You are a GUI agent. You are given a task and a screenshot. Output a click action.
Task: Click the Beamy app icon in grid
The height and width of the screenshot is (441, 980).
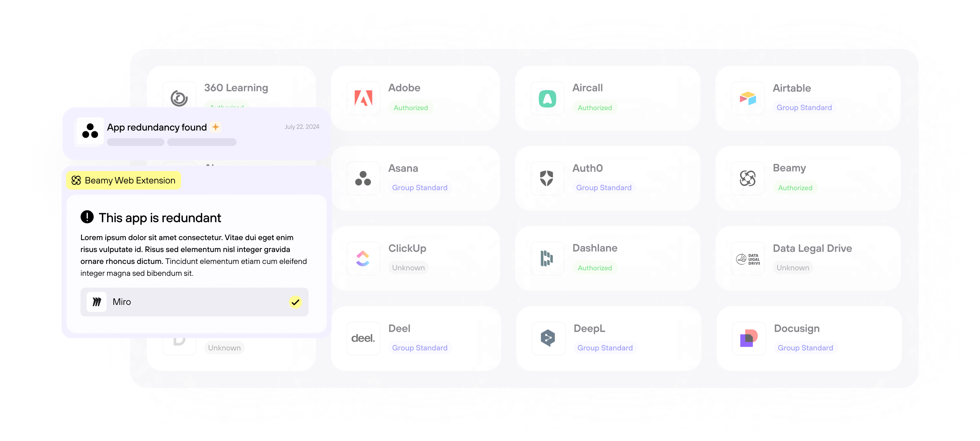pyautogui.click(x=748, y=178)
